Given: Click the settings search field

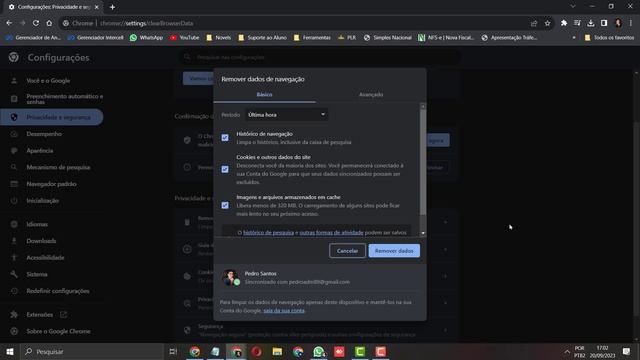Looking at the screenshot, I should click(320, 58).
